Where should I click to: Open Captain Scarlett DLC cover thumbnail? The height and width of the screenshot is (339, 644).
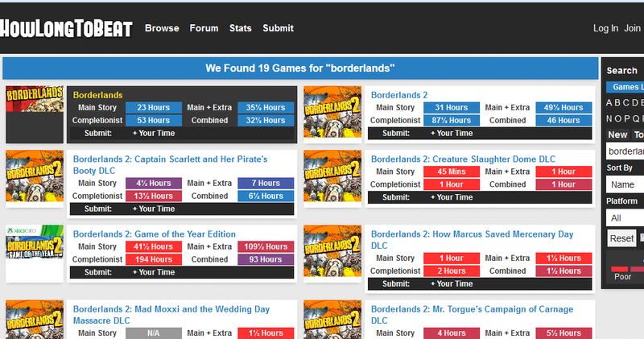click(35, 176)
